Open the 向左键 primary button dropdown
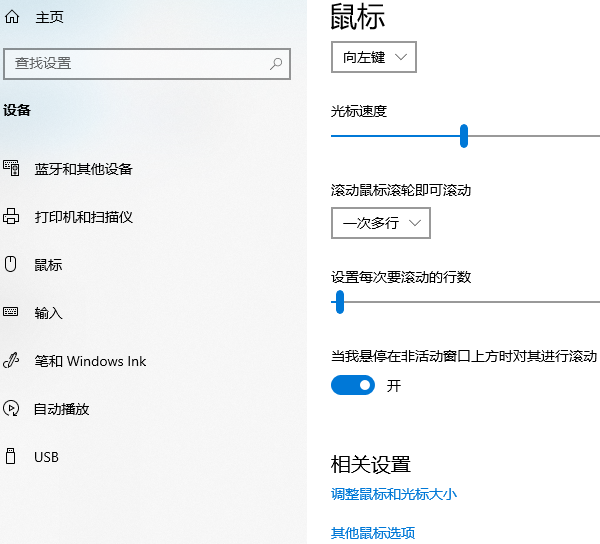 [x=373, y=58]
